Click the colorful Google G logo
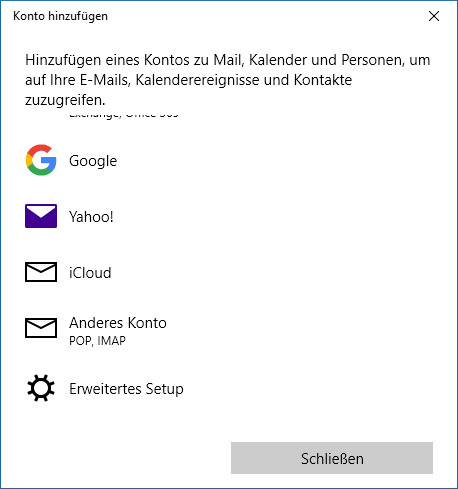 (x=41, y=160)
